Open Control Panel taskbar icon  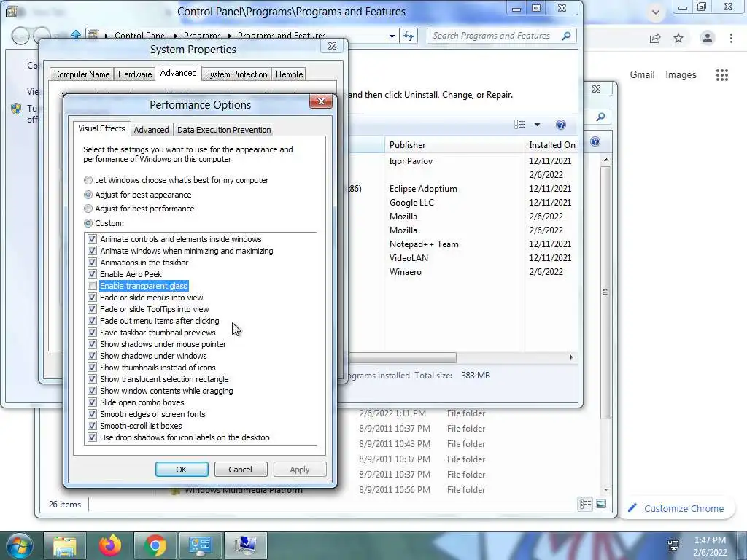click(200, 545)
